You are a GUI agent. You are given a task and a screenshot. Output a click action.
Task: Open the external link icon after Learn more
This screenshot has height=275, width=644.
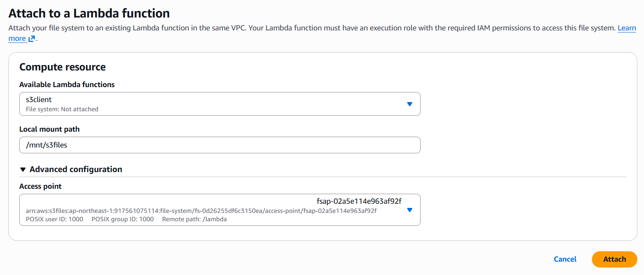[x=32, y=39]
